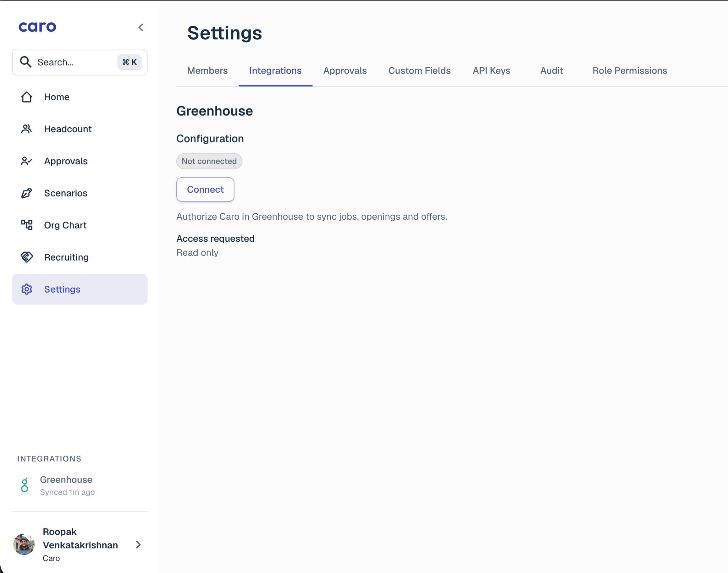Click the Headcount people icon

point(27,129)
